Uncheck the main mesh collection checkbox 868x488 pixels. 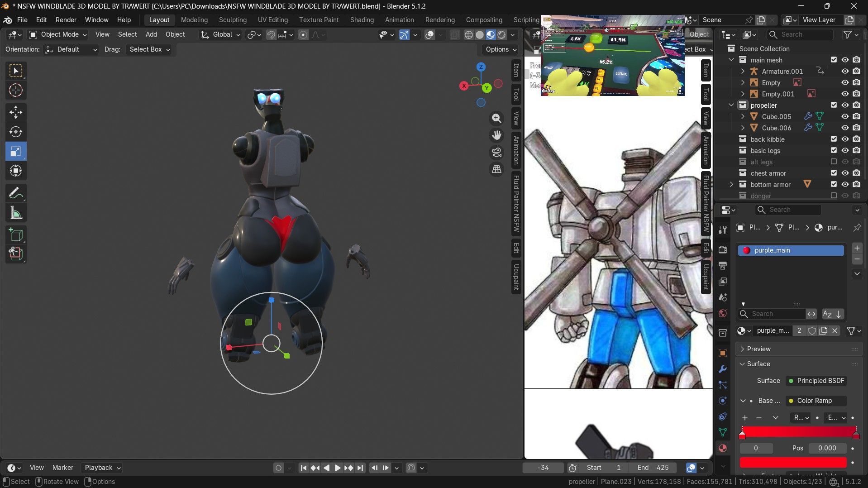(834, 60)
